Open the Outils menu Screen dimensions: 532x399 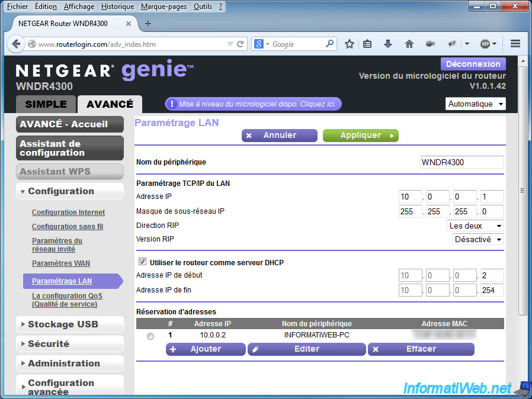[203, 7]
